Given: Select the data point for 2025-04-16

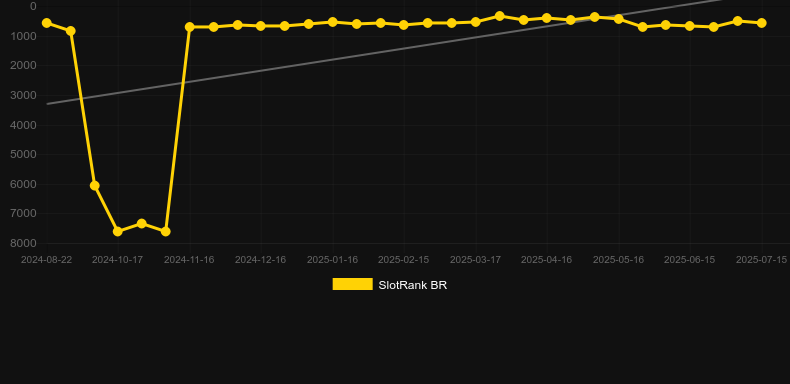Looking at the screenshot, I should point(547,18).
